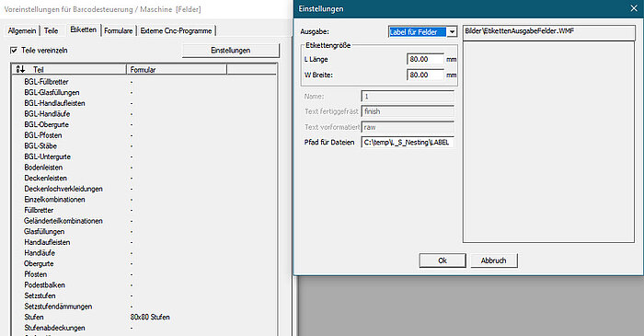Select the BGL-Glasfüllungen row

click(x=144, y=92)
